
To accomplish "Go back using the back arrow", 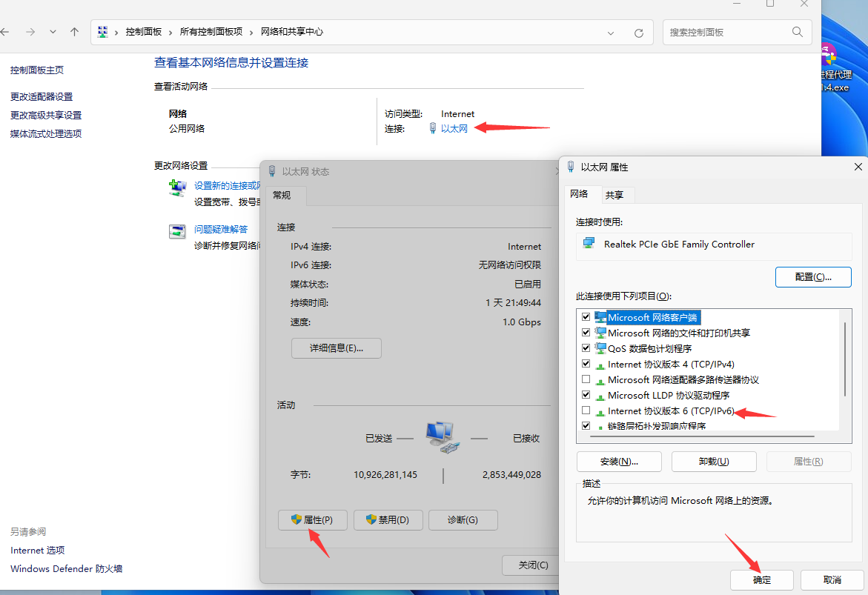I will tap(4, 32).
